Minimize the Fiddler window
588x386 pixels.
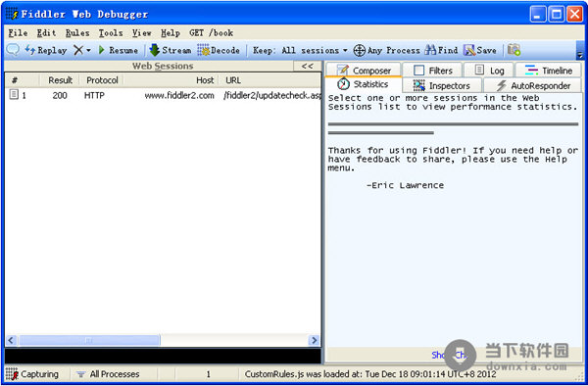pos(538,15)
